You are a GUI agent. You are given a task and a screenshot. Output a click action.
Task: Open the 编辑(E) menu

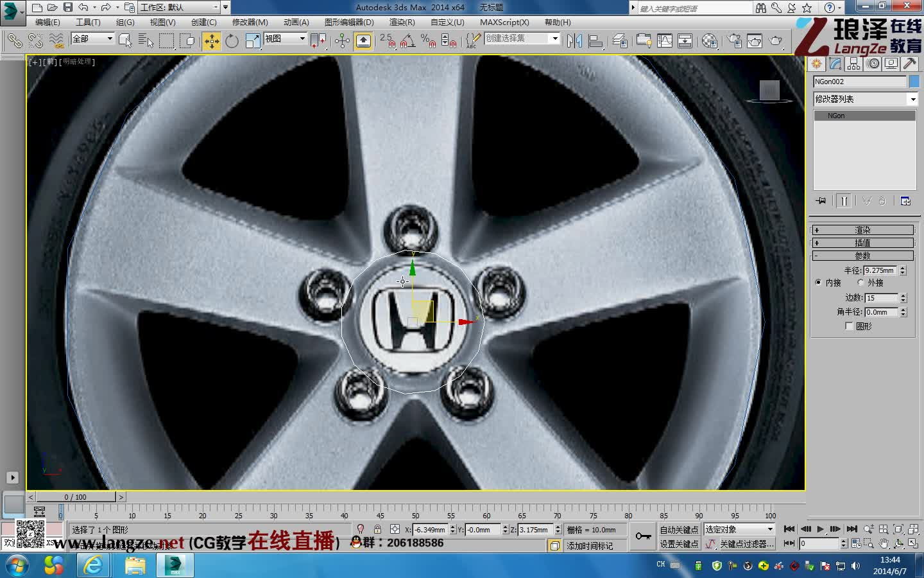pyautogui.click(x=47, y=22)
